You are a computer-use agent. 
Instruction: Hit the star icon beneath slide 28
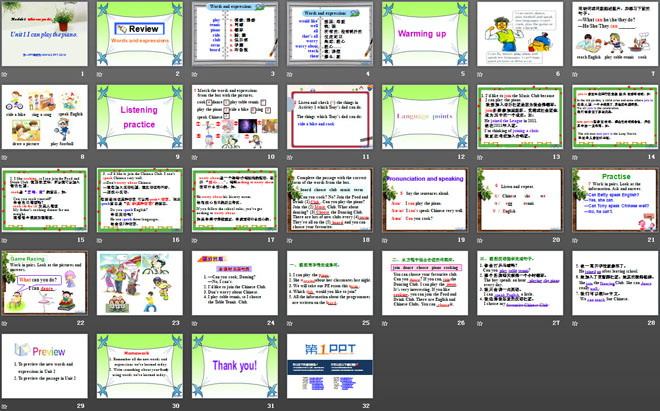pyautogui.click(x=575, y=323)
